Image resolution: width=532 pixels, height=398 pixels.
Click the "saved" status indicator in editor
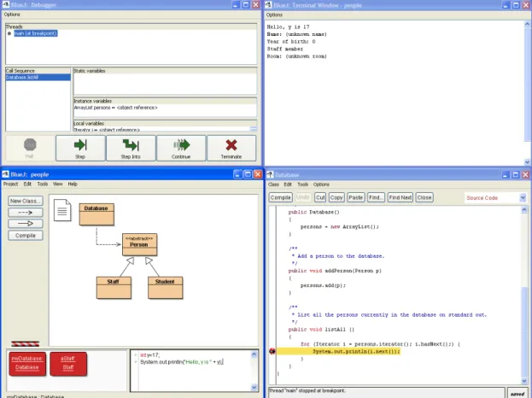pos(517,394)
